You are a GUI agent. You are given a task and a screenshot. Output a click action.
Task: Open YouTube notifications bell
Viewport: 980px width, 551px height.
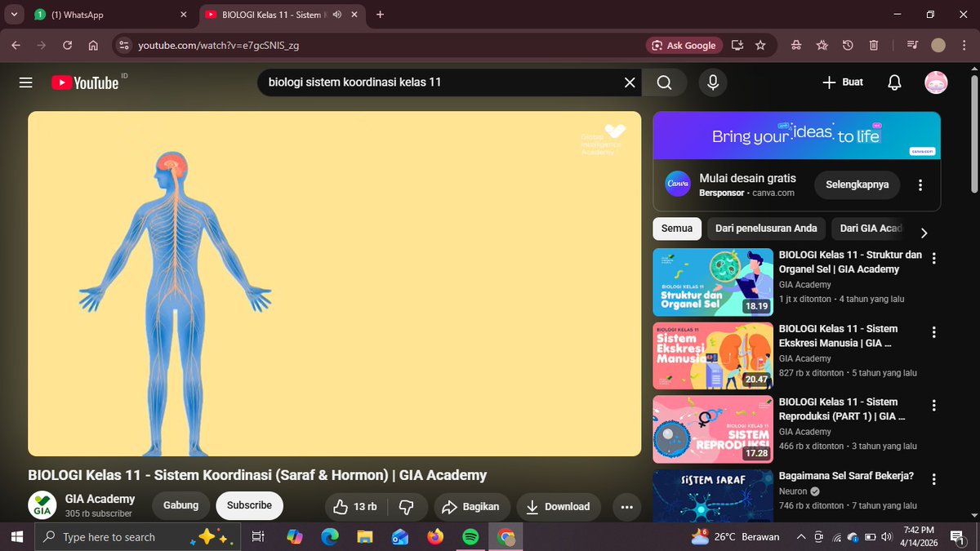click(894, 82)
